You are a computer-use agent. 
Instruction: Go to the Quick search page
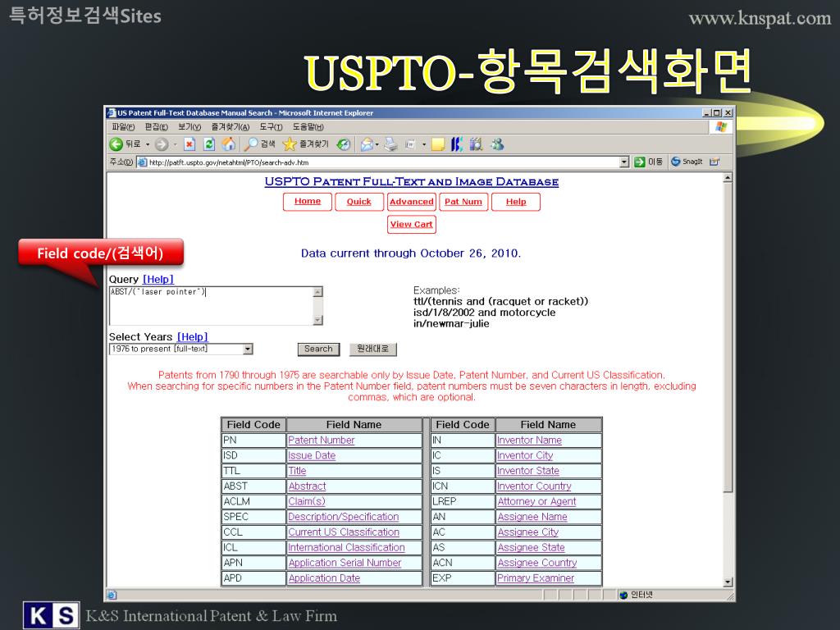pyautogui.click(x=359, y=202)
